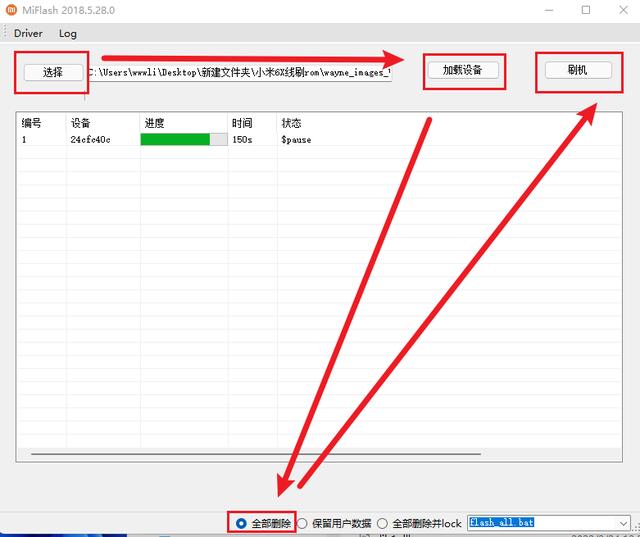Click the 加载设备 button
The height and width of the screenshot is (537, 640).
click(x=463, y=70)
